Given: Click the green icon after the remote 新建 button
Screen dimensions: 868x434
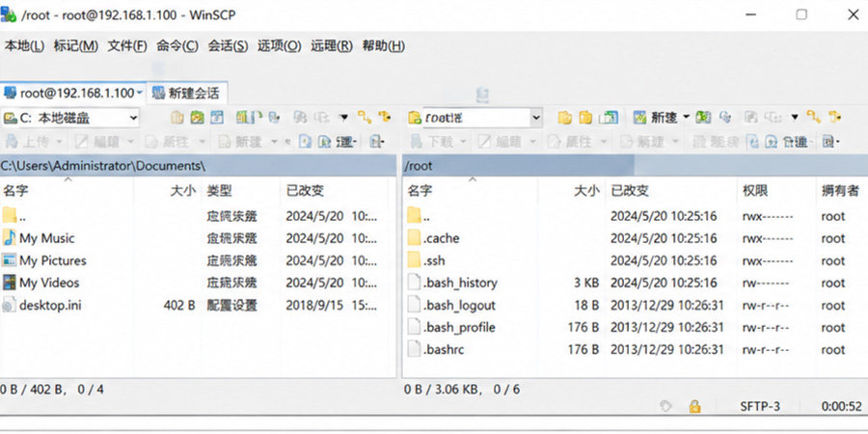Looking at the screenshot, I should coord(703,118).
